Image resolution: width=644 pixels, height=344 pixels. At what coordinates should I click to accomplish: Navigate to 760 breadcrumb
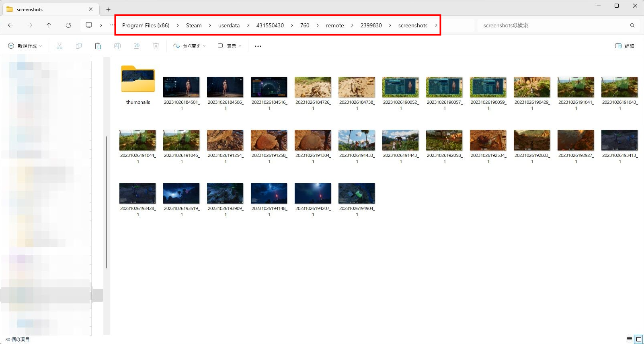[x=305, y=25]
